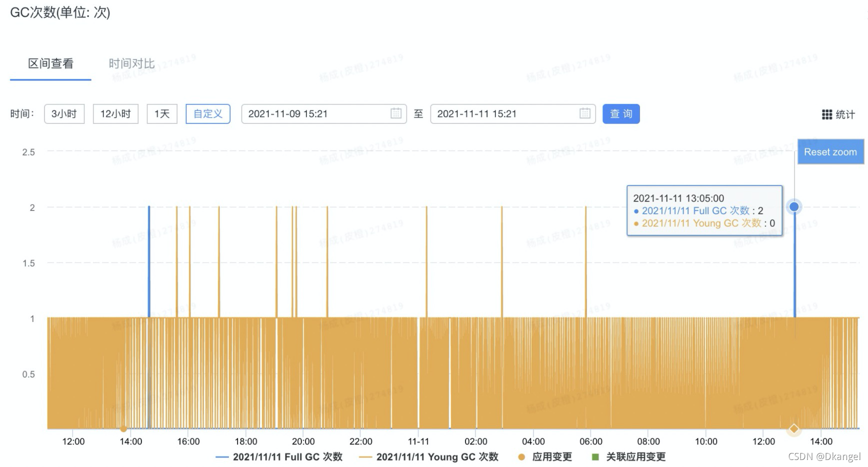Image resolution: width=868 pixels, height=467 pixels.
Task: Click the orange 应用变更 marker near 14:00
Action: tap(123, 429)
